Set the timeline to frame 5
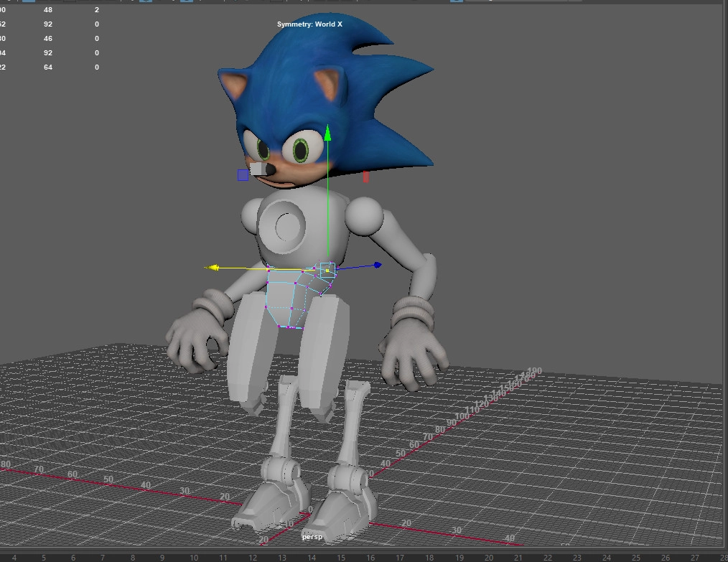Screen dimensions: 728x562 coord(43,558)
